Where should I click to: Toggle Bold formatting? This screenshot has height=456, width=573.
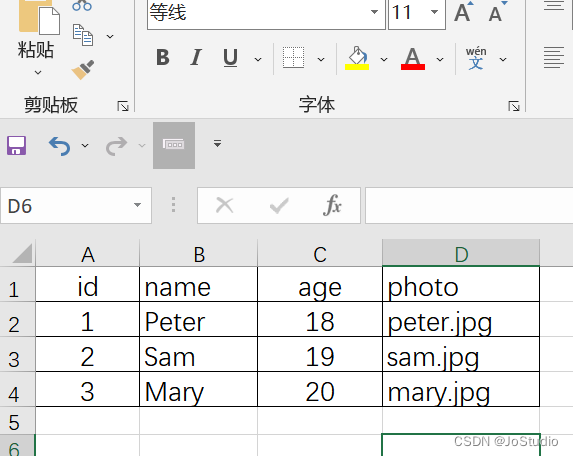163,57
